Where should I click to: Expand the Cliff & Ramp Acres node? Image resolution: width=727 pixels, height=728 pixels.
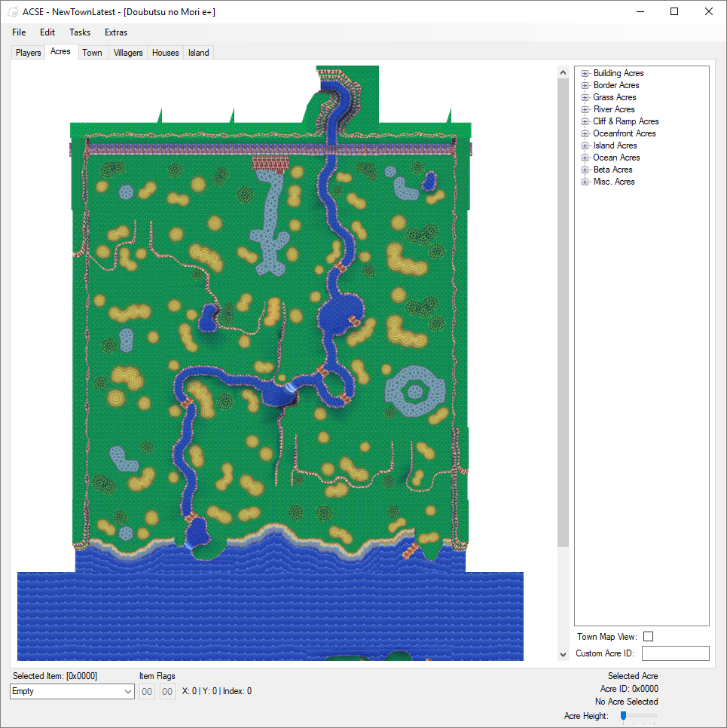tap(585, 121)
